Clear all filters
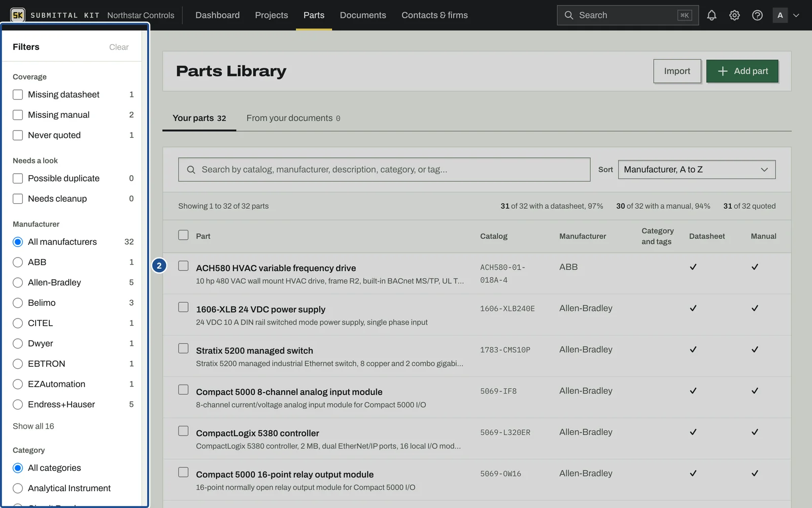 click(x=119, y=47)
